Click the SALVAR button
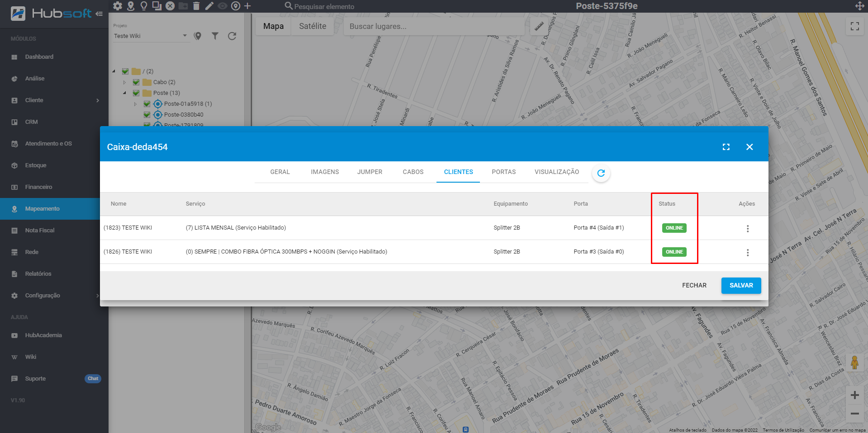 point(741,285)
